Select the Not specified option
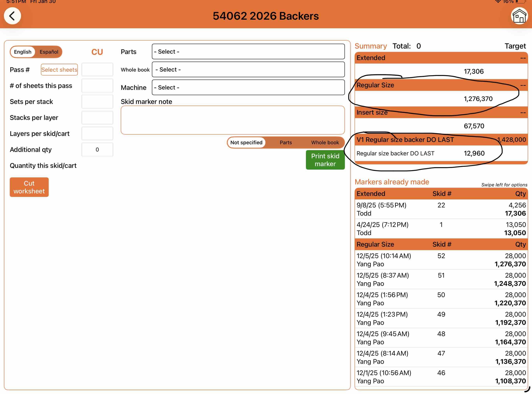The image size is (532, 394). pos(246,142)
